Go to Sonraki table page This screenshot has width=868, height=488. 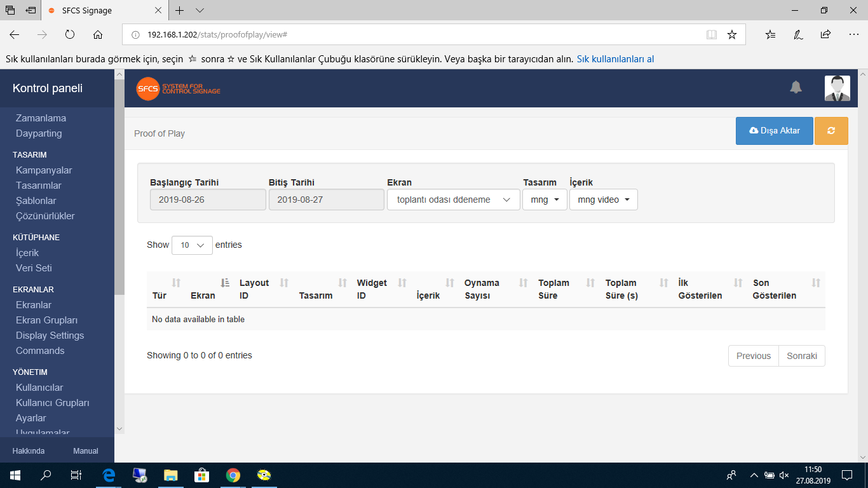802,356
